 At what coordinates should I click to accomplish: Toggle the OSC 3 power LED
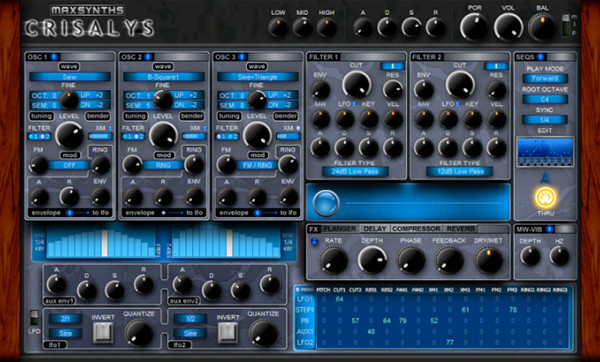pos(242,57)
